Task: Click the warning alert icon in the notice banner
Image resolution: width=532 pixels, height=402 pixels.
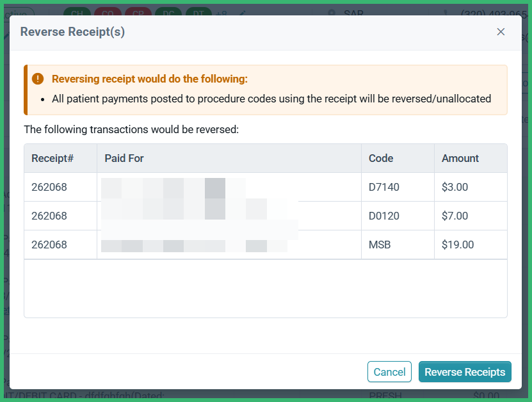Action: pos(38,79)
